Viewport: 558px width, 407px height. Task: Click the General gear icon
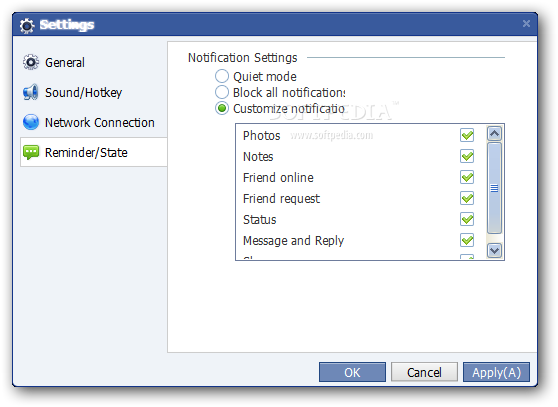pyautogui.click(x=31, y=62)
